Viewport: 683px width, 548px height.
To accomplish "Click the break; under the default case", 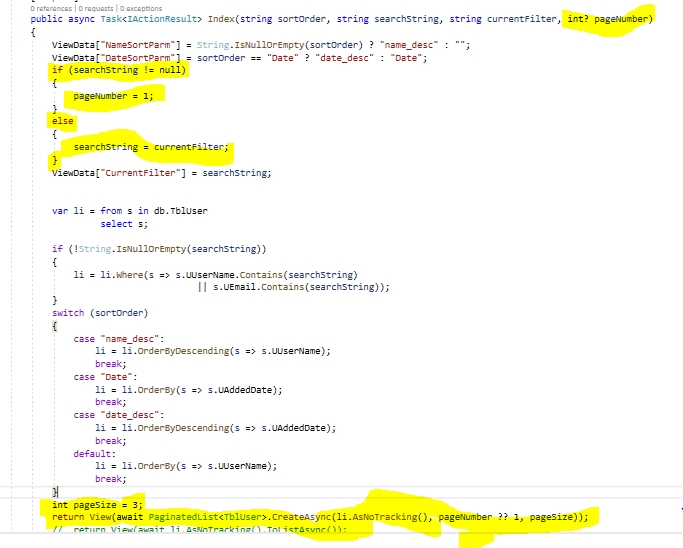I will (111, 479).
